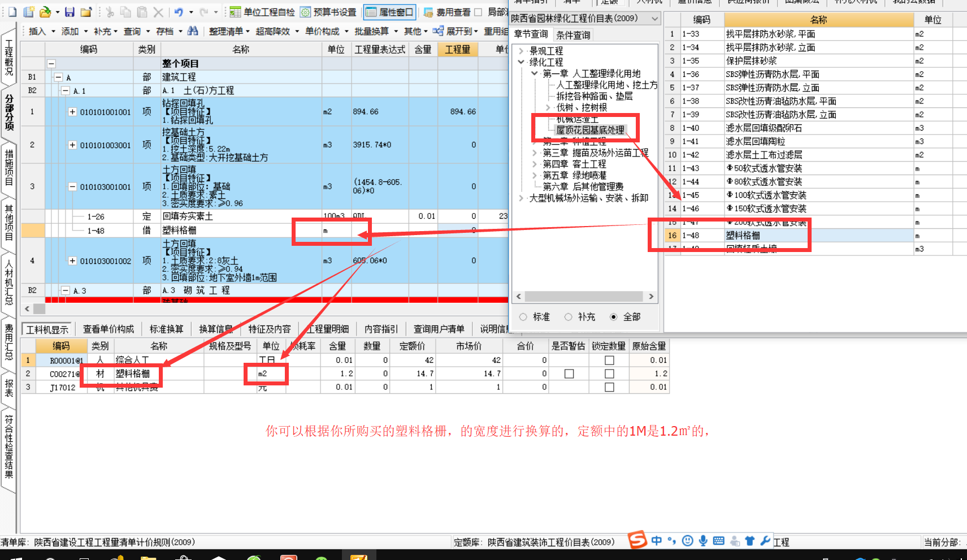Viewport: 967px width, 560px height.
Task: Toggle 锁定数量 checkbox for 综合人工 row
Action: pos(609,361)
